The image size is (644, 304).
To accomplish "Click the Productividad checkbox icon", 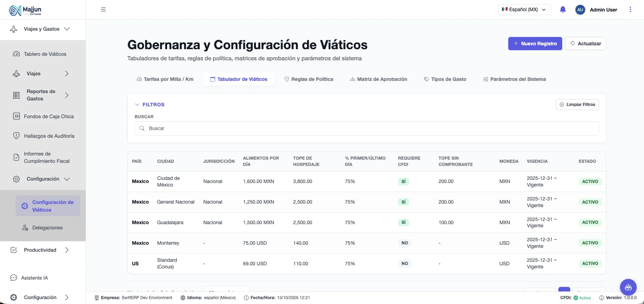I will coord(14,250).
